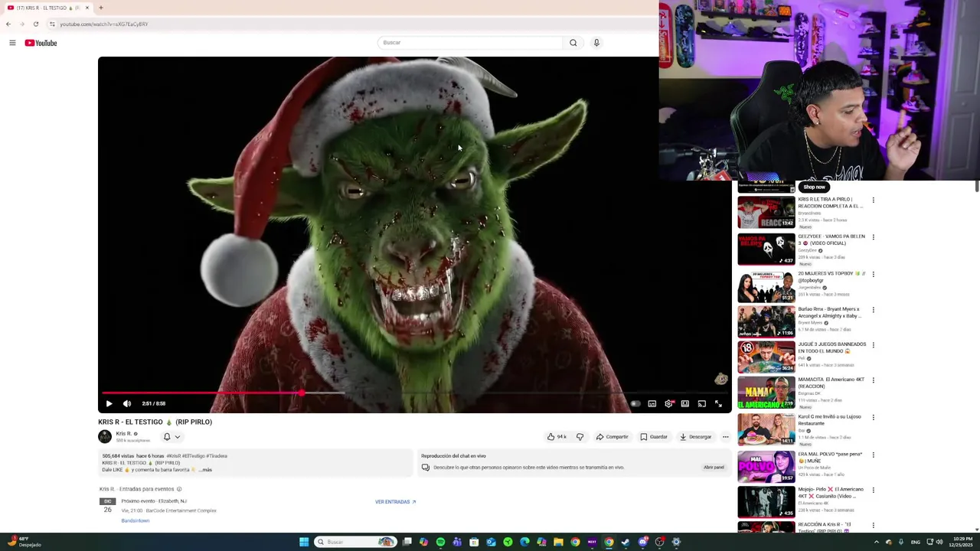980x551 pixels.
Task: Go to the YouTube home logo
Action: (x=41, y=43)
